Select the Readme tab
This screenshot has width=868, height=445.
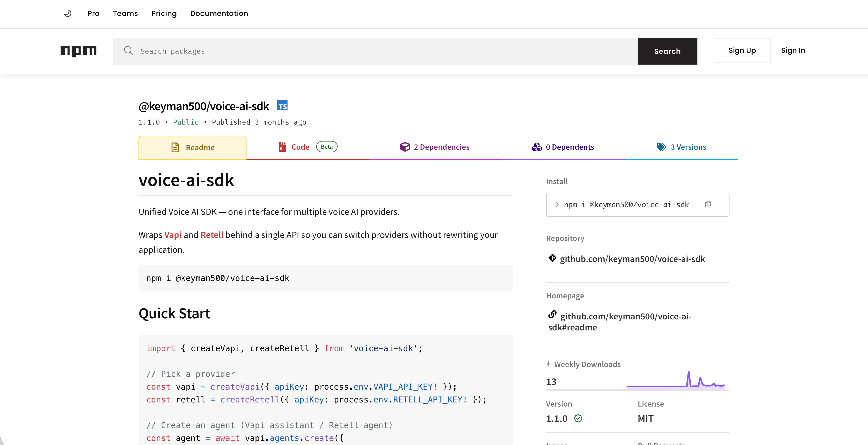192,148
